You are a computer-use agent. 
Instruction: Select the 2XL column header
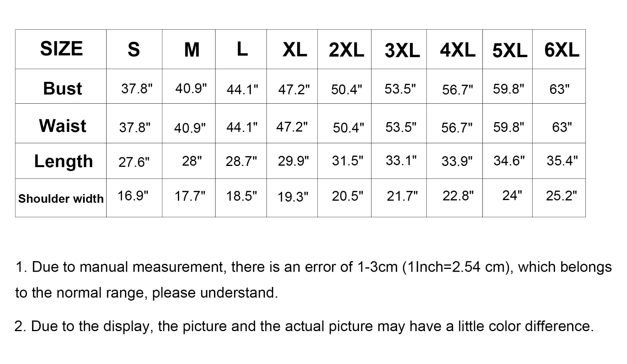[346, 50]
